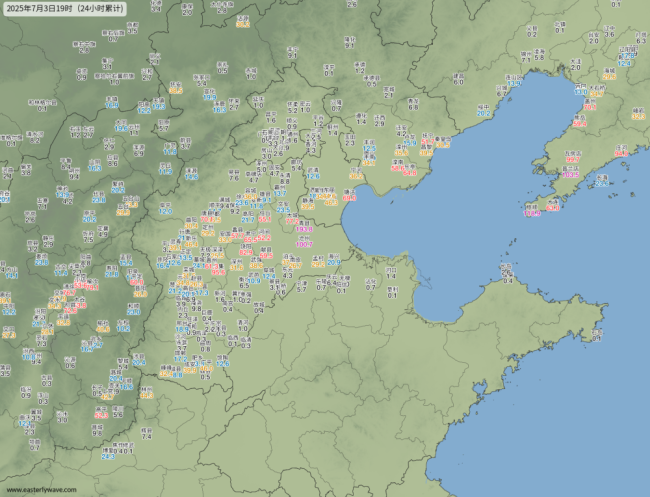Click the 118.9 magenta coastal reading
The height and width of the screenshot is (497, 650).
pos(532,214)
